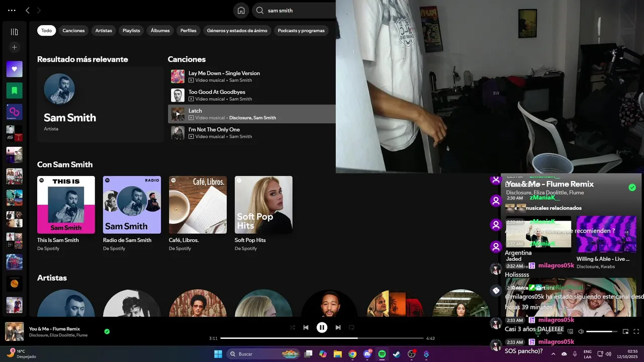Toggle the green saved checkmark in the player bar

pyautogui.click(x=107, y=331)
